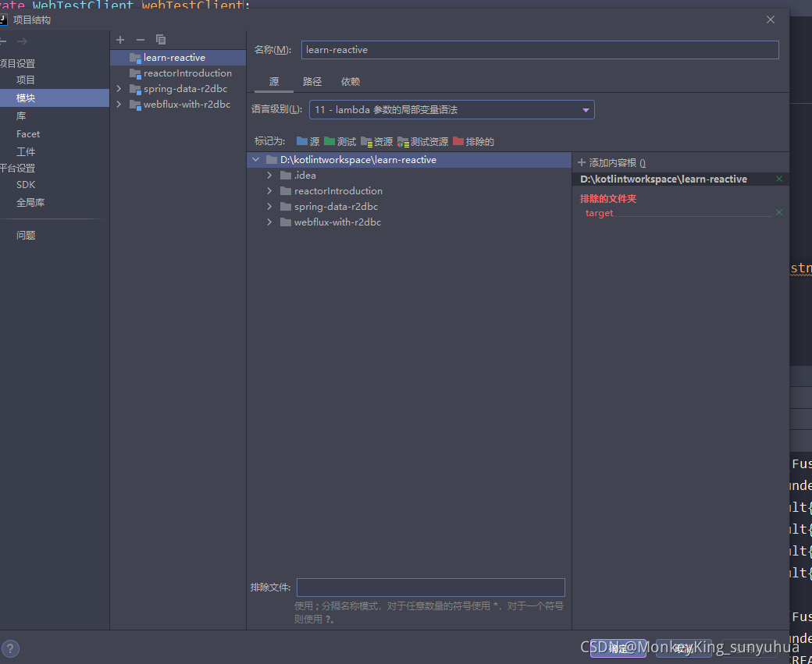The image size is (812, 664).
Task: Select the .idea folder row
Action: 409,176
